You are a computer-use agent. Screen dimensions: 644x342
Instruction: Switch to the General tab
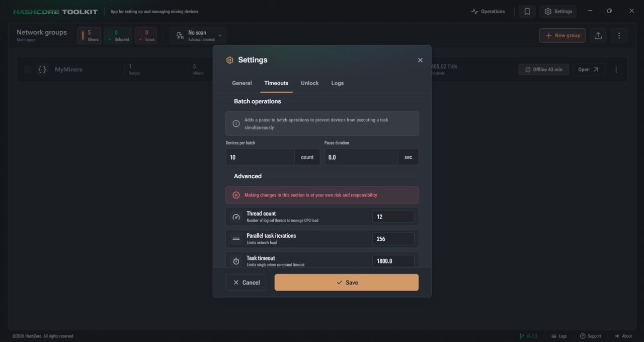(242, 83)
